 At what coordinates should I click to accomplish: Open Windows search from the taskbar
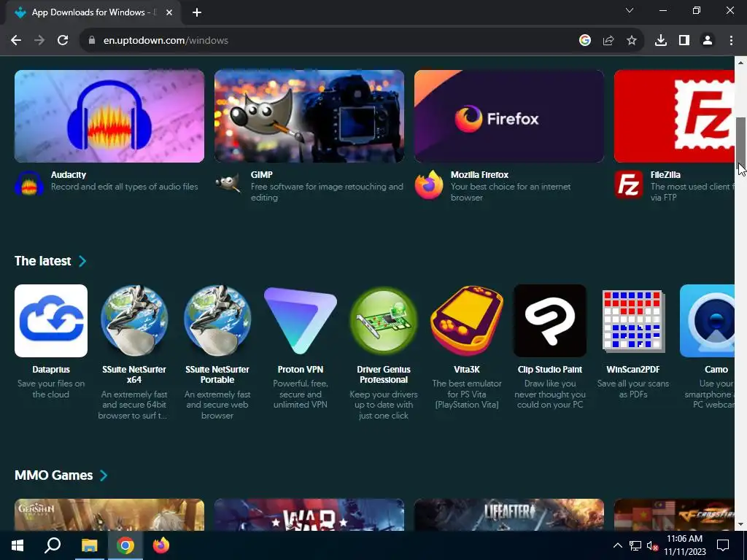click(53, 545)
